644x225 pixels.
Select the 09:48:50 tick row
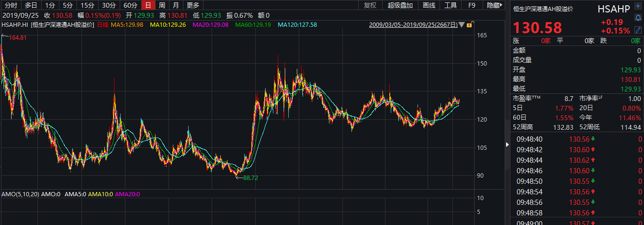(x=577, y=181)
